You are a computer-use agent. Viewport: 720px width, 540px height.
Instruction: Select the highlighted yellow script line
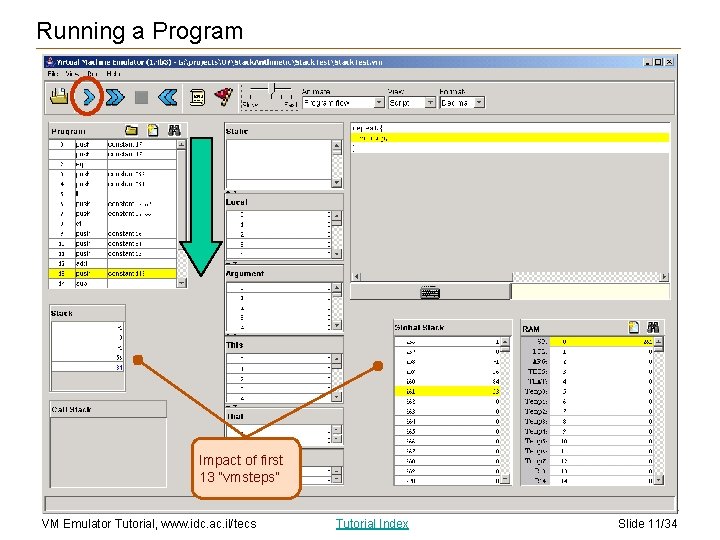pyautogui.click(x=510, y=138)
